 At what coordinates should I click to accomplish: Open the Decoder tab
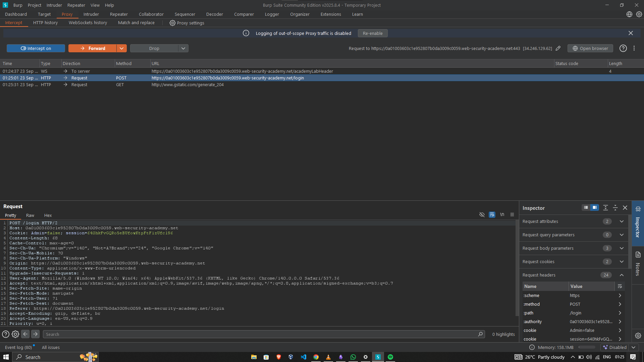click(215, 14)
